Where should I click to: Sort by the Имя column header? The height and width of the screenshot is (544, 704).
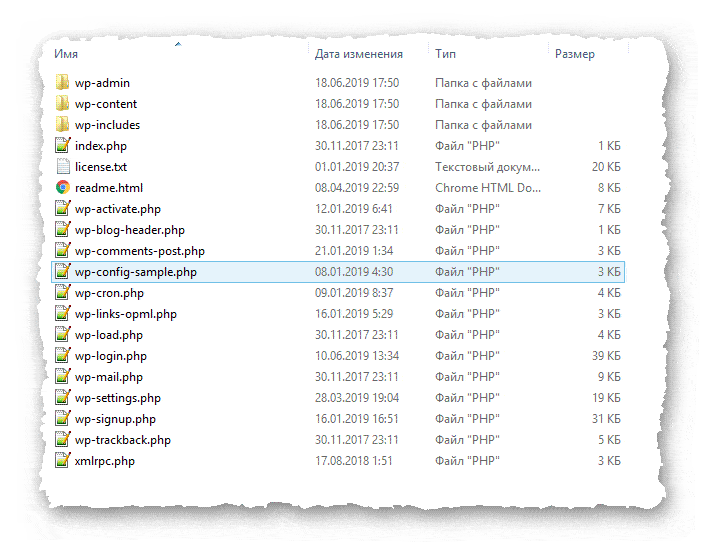tap(66, 54)
